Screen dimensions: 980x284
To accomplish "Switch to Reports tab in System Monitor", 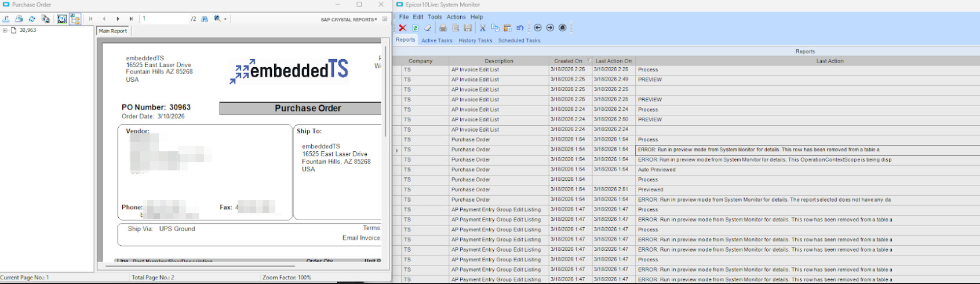I will [x=406, y=40].
